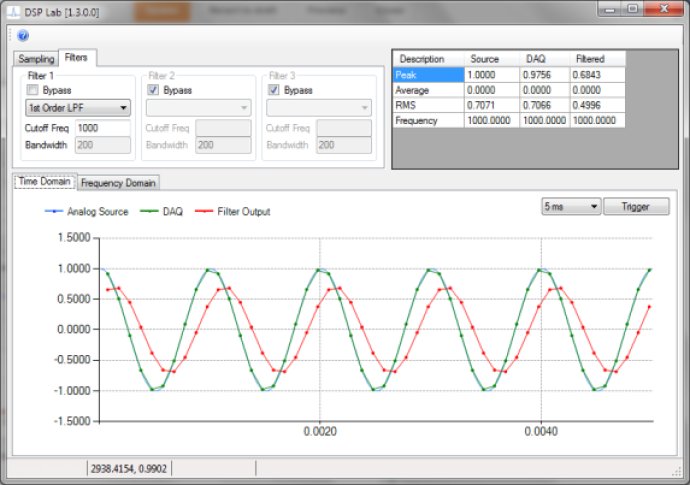Click Filter 1 Cutoff Freq field
This screenshot has height=485, width=690.
point(103,128)
